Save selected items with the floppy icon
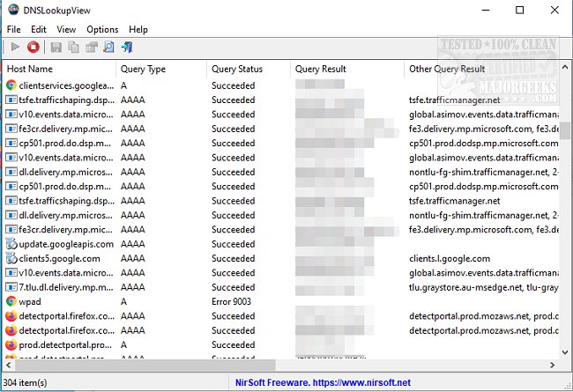 click(56, 47)
